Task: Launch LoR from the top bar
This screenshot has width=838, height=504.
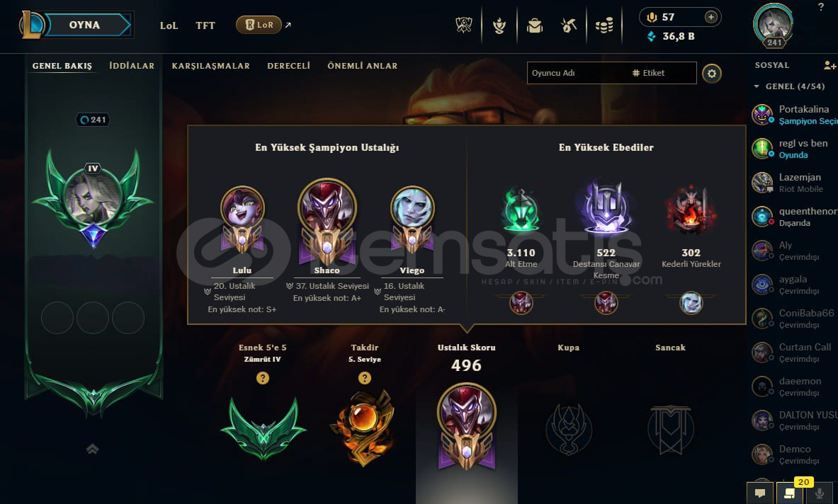Action: pos(259,25)
